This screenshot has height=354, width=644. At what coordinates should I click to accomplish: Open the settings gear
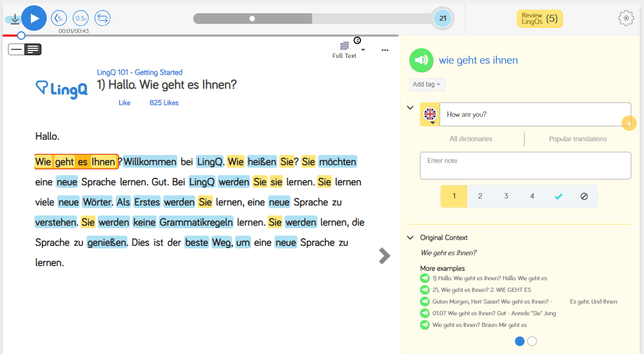click(626, 18)
